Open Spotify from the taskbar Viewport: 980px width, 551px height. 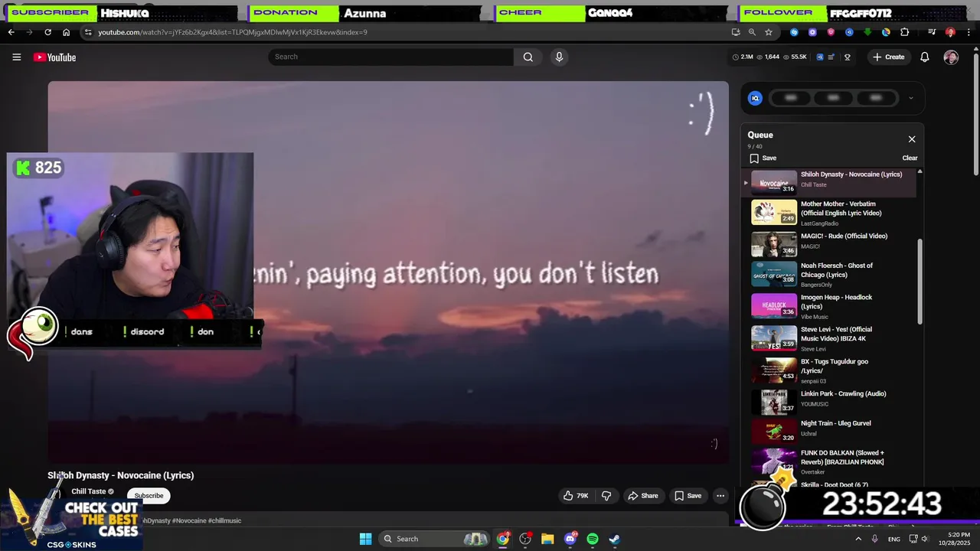593,539
